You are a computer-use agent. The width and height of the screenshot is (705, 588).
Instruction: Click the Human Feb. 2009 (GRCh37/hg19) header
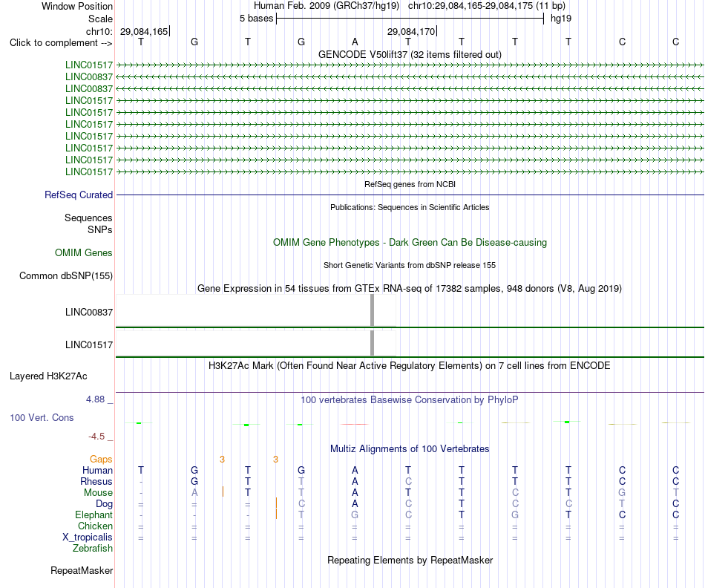pos(327,6)
